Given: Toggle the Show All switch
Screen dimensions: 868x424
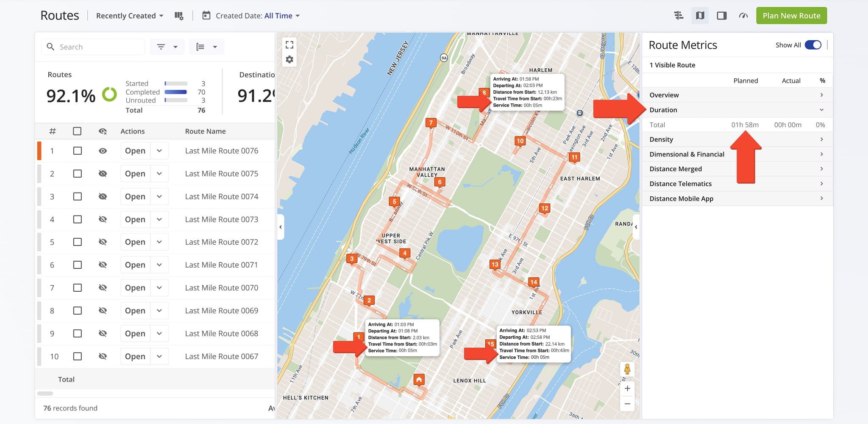Looking at the screenshot, I should (813, 45).
